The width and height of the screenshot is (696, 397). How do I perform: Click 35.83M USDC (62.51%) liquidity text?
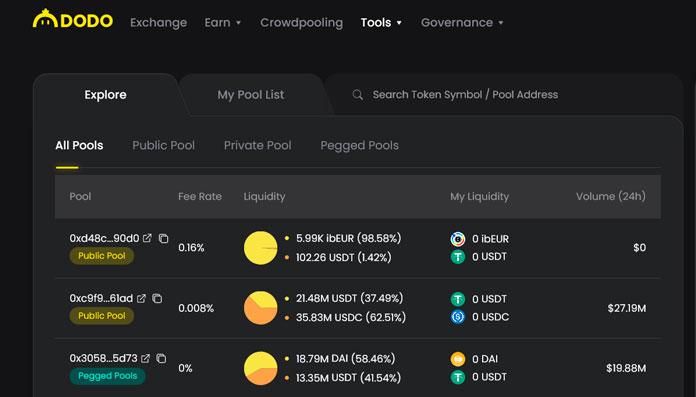point(351,318)
